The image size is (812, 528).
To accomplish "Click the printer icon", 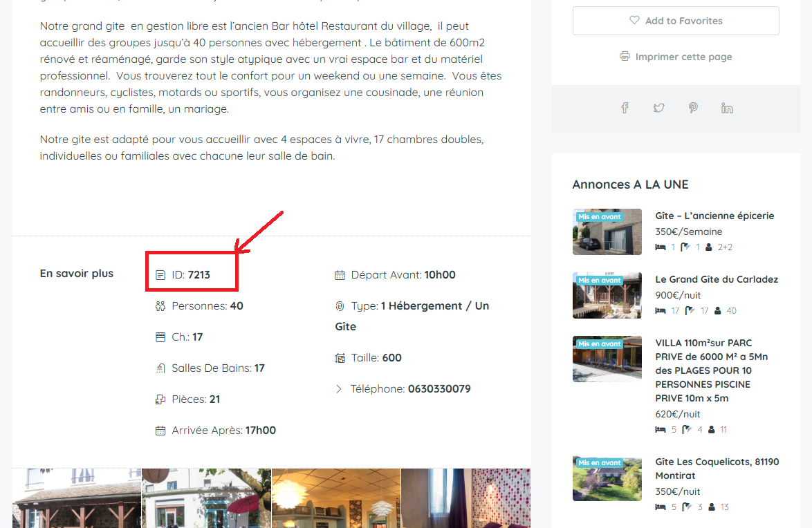I will (x=625, y=57).
